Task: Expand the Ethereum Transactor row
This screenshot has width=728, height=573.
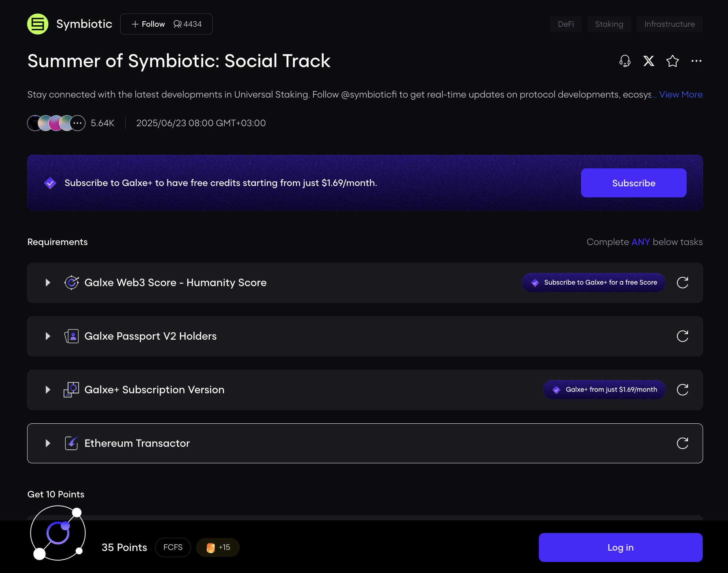Action: pos(48,443)
